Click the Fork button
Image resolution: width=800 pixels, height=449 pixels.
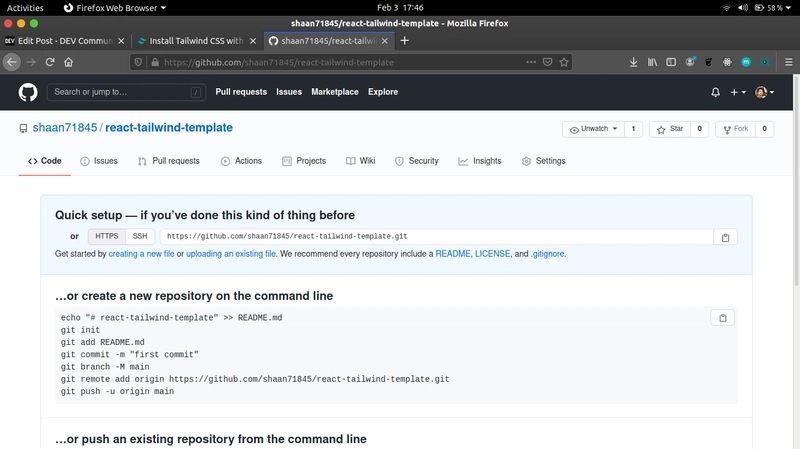tap(736, 129)
